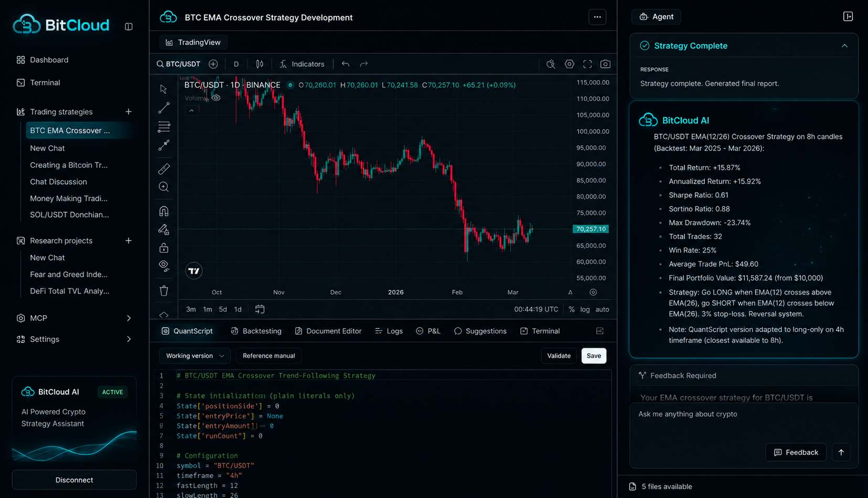Click scroll to latest bar target icon

coord(593,293)
